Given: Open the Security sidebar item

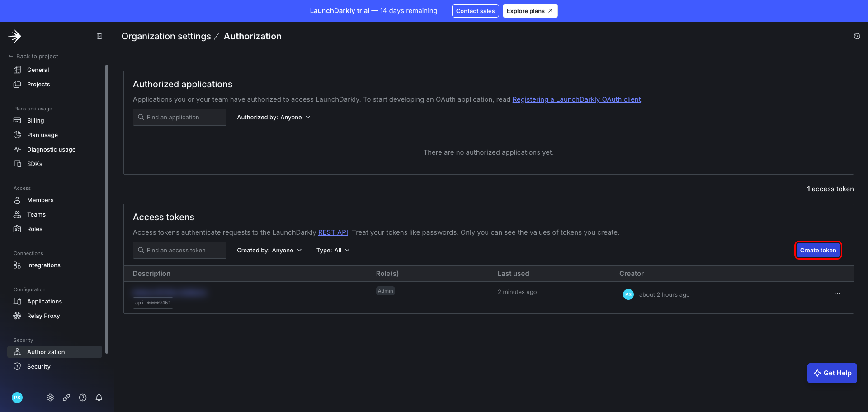Looking at the screenshot, I should [x=55, y=366].
